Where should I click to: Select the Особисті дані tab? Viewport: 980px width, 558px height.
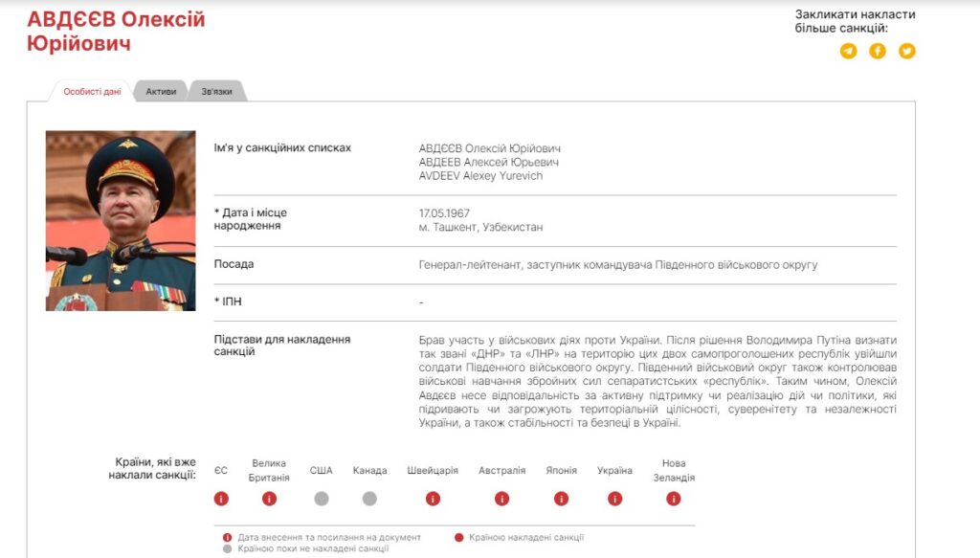tap(92, 91)
